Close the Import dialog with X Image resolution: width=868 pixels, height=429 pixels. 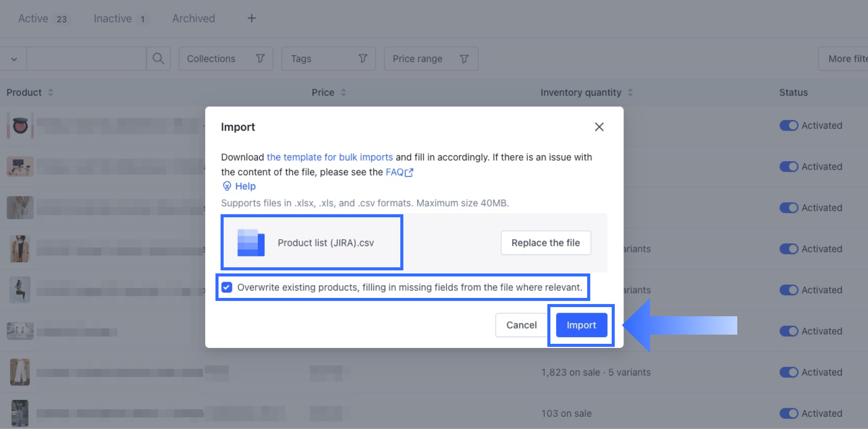(599, 127)
